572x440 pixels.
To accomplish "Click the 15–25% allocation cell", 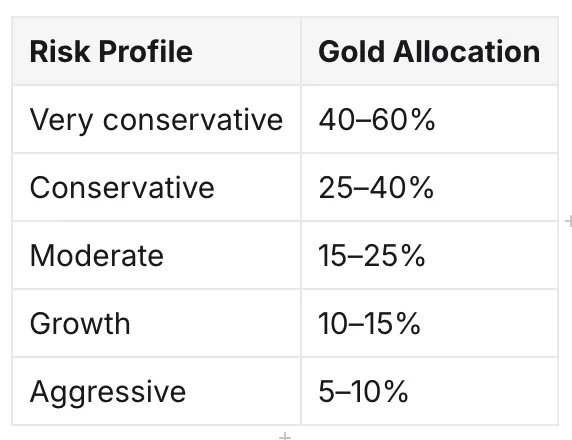I will (430, 255).
